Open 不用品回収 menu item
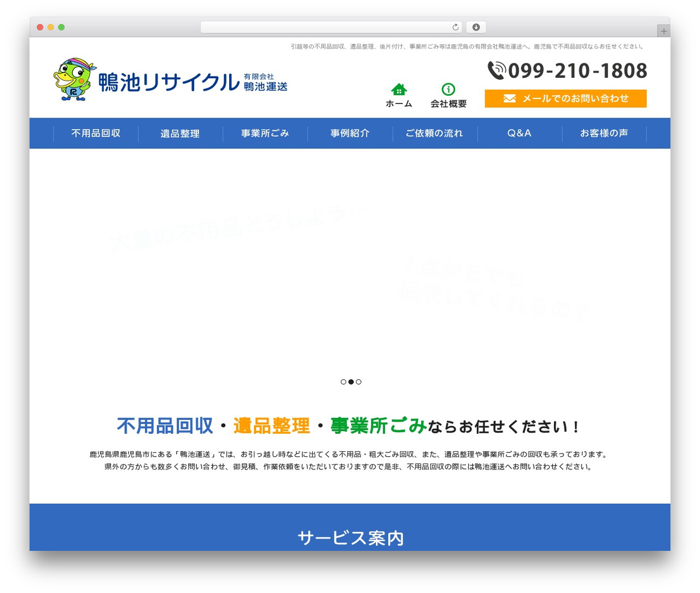700x593 pixels. pyautogui.click(x=96, y=133)
